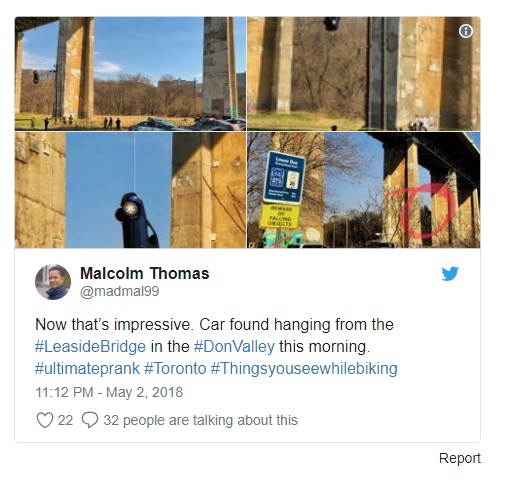This screenshot has height=480, width=509.
Task: Like the tweet with heart icon
Action: click(45, 420)
